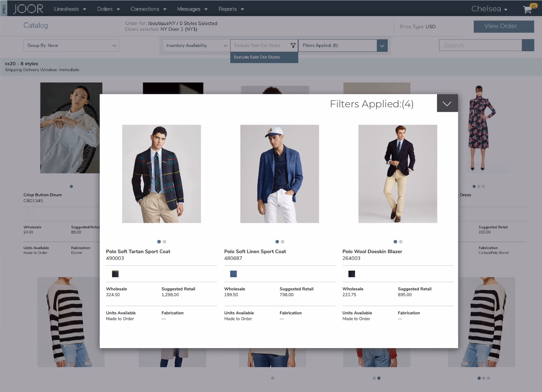Open the Crisp Button Down product image
This screenshot has height=392, width=542.
(x=70, y=128)
